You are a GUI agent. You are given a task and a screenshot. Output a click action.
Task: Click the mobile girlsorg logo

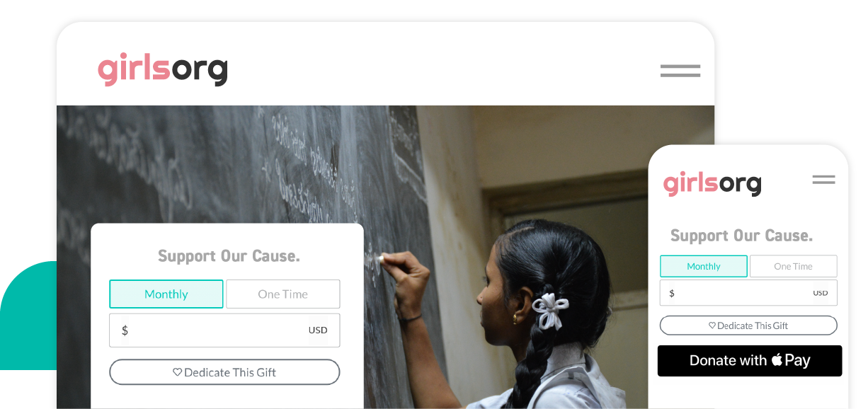[x=712, y=183]
